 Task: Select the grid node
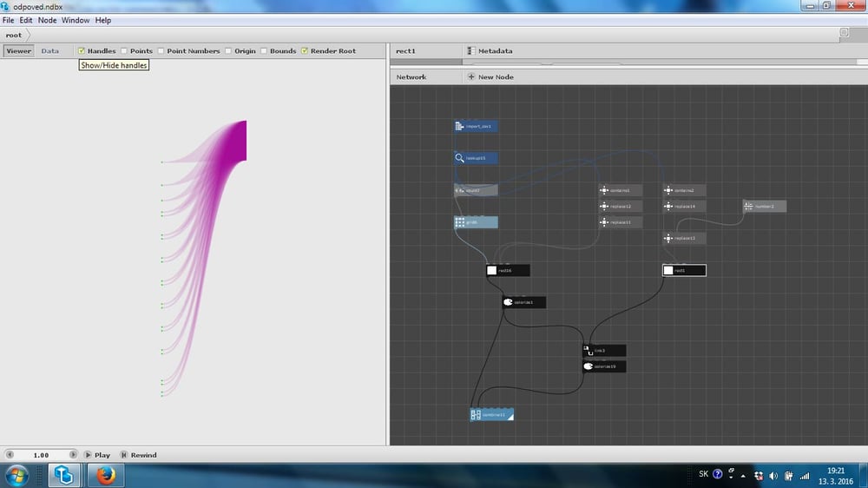pyautogui.click(x=476, y=222)
